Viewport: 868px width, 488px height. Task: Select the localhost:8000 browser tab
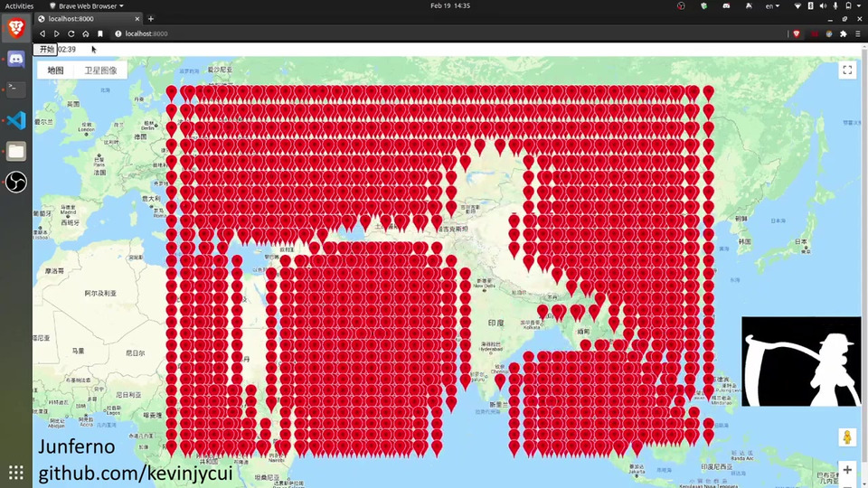pyautogui.click(x=89, y=19)
